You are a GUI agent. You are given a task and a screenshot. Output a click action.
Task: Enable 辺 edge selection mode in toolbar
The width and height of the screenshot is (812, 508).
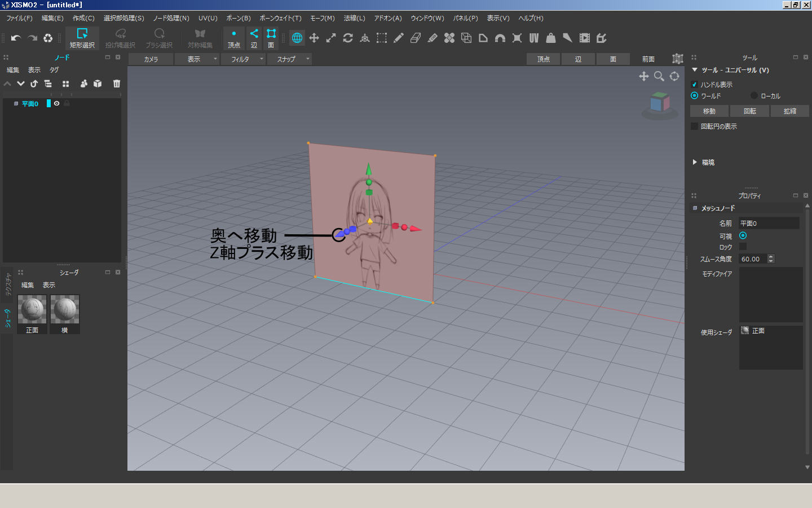pos(254,38)
